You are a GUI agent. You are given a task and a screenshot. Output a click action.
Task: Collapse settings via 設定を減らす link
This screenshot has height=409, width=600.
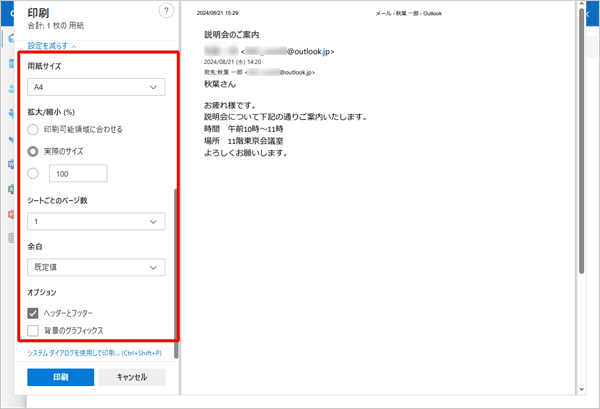(52, 46)
